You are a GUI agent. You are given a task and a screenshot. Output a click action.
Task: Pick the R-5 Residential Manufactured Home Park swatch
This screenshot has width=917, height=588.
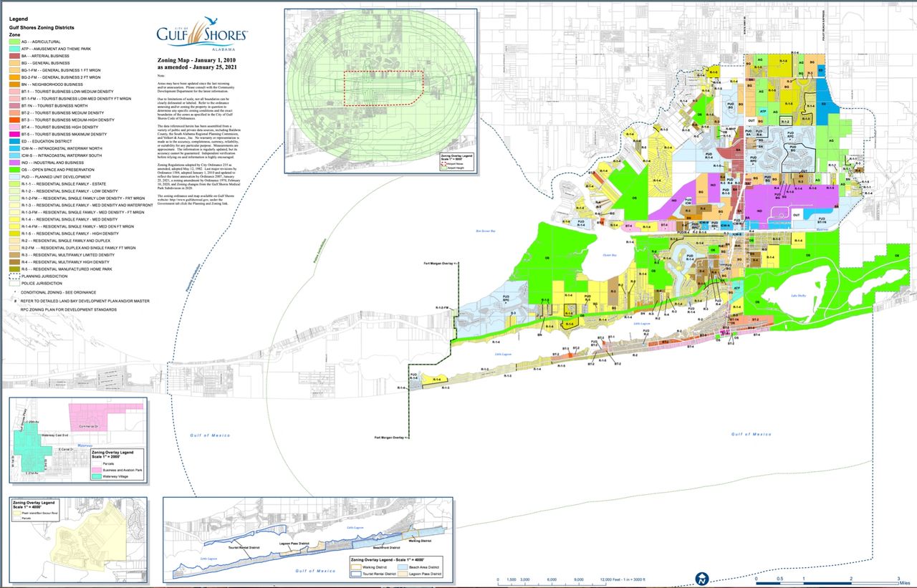click(x=14, y=269)
